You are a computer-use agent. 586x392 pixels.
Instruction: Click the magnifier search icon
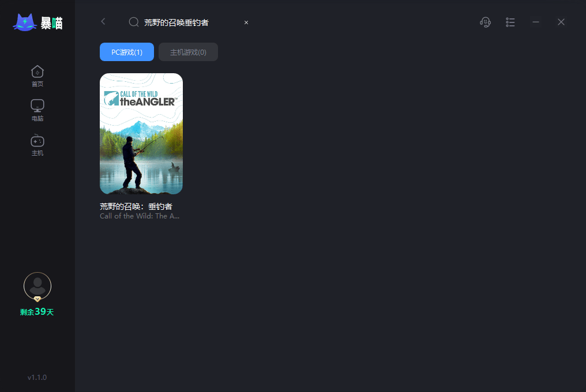click(x=134, y=22)
